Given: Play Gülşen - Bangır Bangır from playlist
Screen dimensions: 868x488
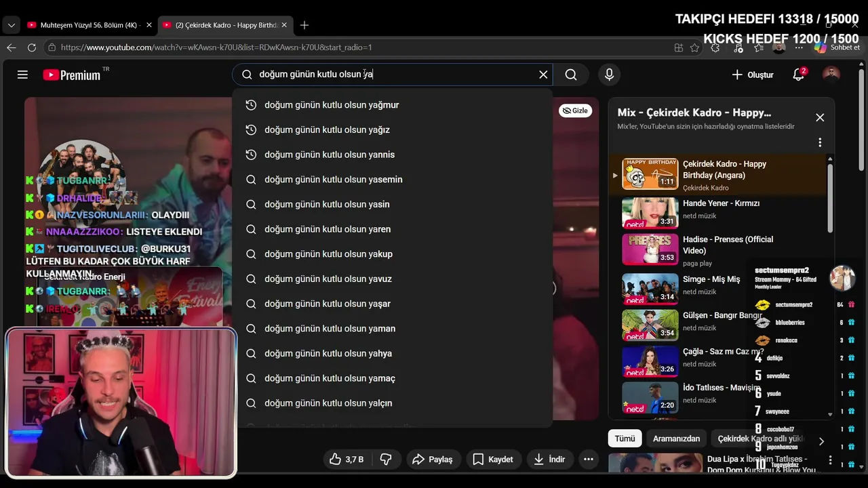Looking at the screenshot, I should 717,324.
